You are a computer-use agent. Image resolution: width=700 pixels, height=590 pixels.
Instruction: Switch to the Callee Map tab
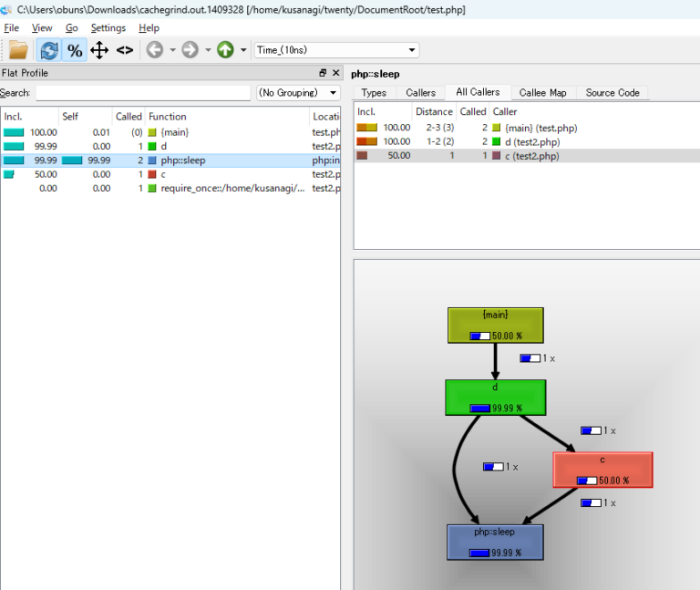tap(542, 93)
